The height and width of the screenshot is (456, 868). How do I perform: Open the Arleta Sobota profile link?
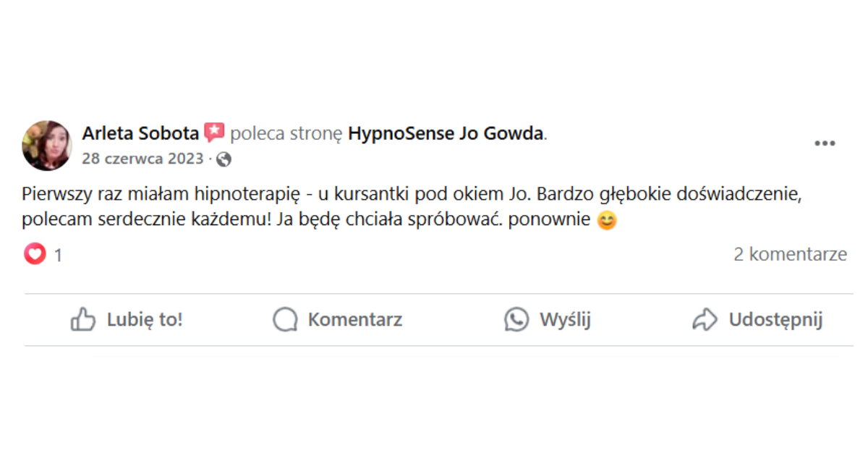coord(140,133)
